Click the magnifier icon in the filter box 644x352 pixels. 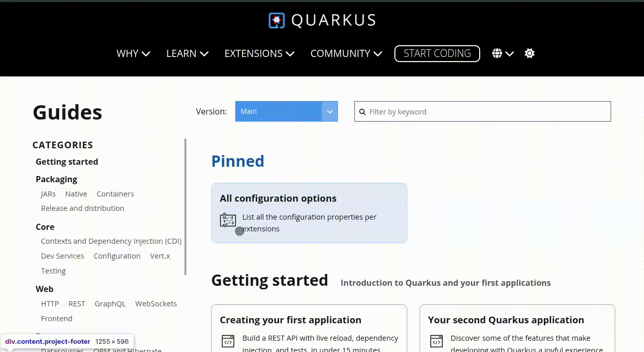[x=362, y=112]
